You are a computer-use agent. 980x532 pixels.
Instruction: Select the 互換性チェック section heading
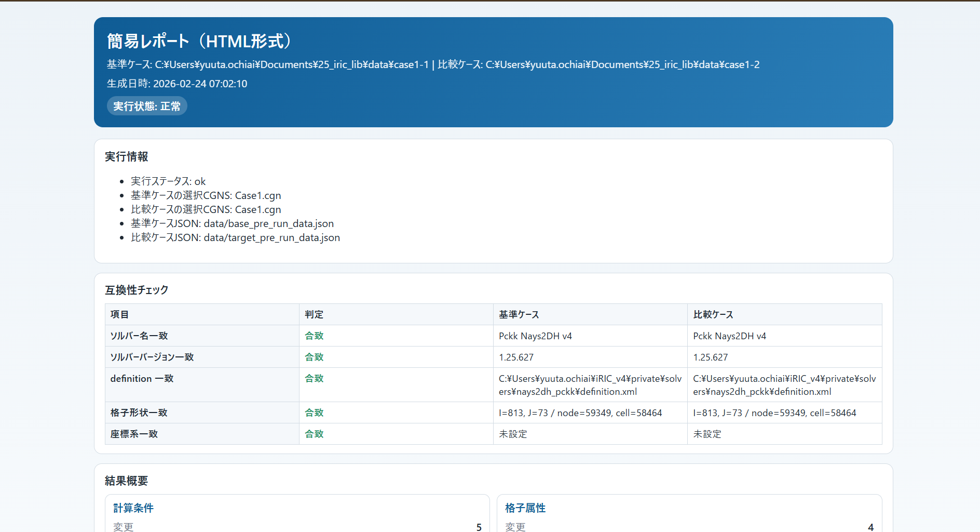pos(136,290)
